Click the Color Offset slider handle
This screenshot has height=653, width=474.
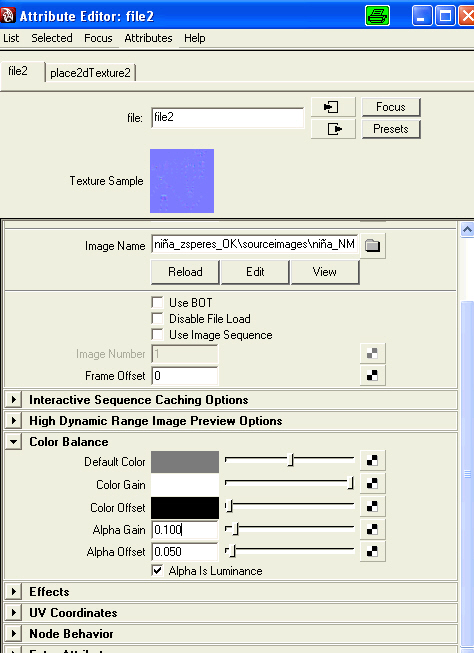(230, 506)
